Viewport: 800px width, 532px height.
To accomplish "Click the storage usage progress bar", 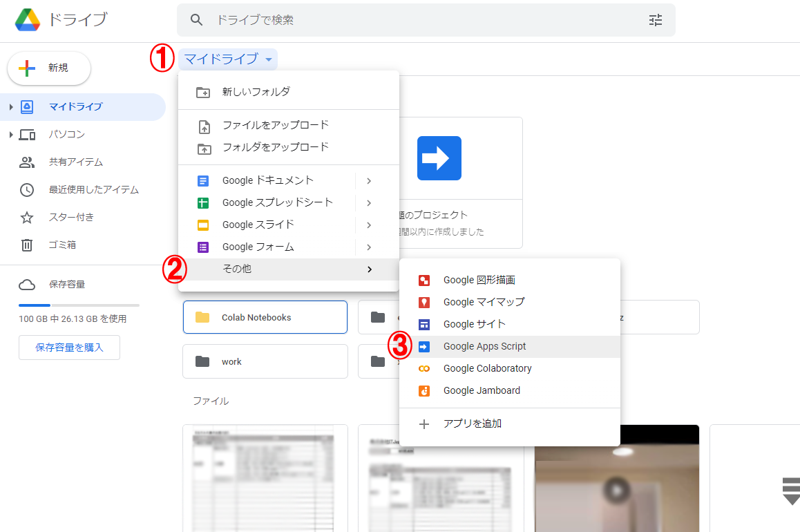I will (79, 305).
